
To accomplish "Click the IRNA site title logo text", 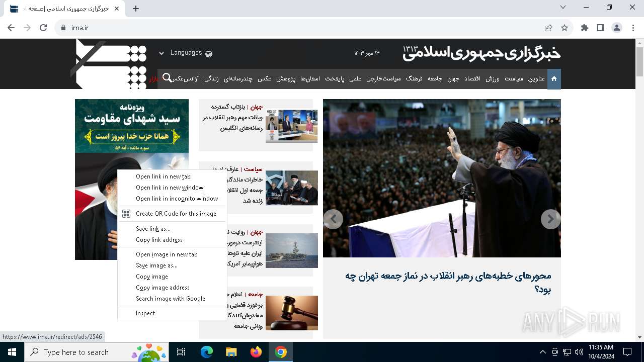I will [x=481, y=53].
